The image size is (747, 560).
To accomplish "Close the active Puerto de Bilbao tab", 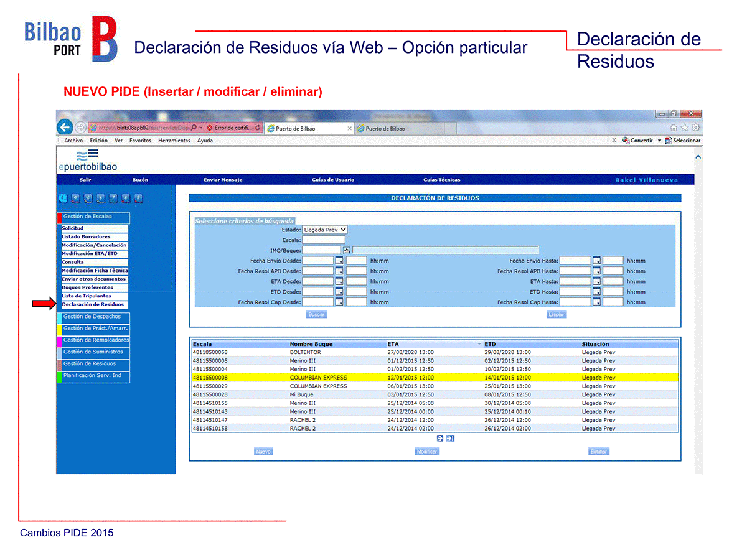I will point(349,129).
